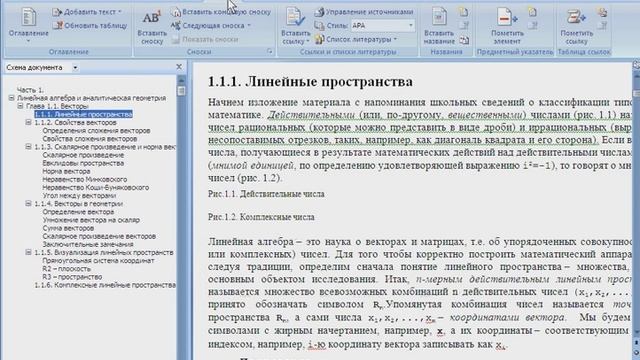This screenshot has width=640, height=360.
Task: Click heading 1.1.1. Линейные пространства in document
Action: tap(310, 82)
